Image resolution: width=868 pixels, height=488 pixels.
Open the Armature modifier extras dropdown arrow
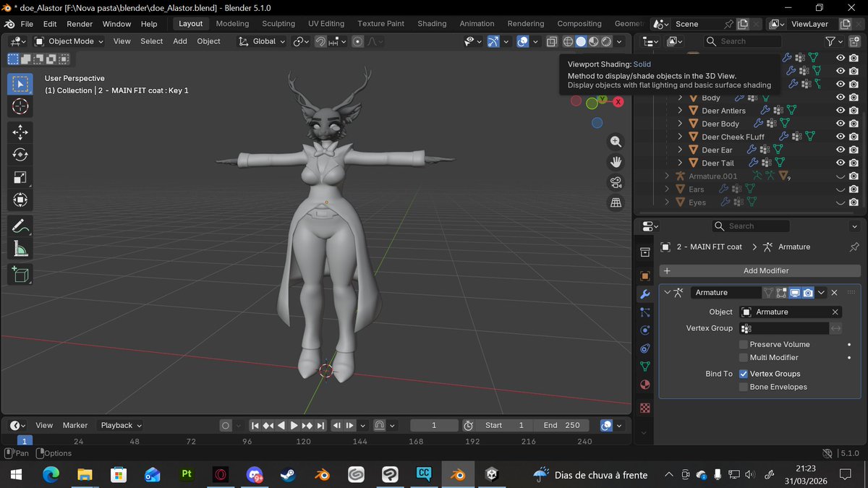point(822,292)
